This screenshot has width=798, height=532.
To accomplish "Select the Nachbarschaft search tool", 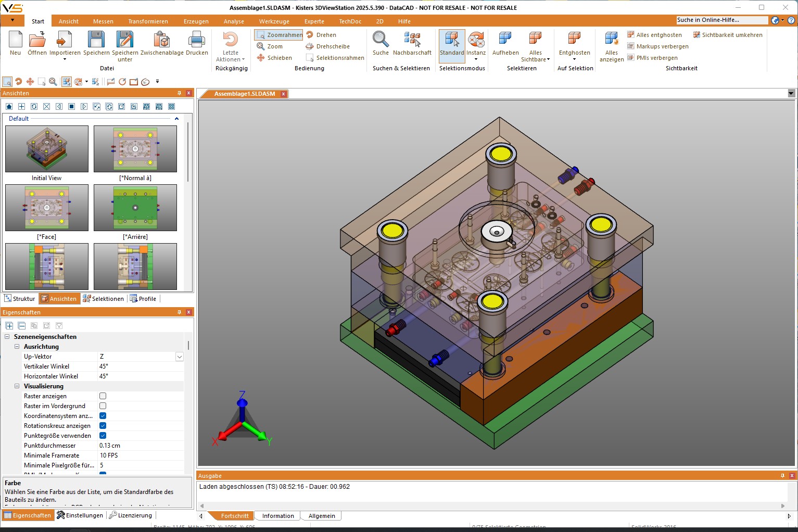I will [412, 40].
